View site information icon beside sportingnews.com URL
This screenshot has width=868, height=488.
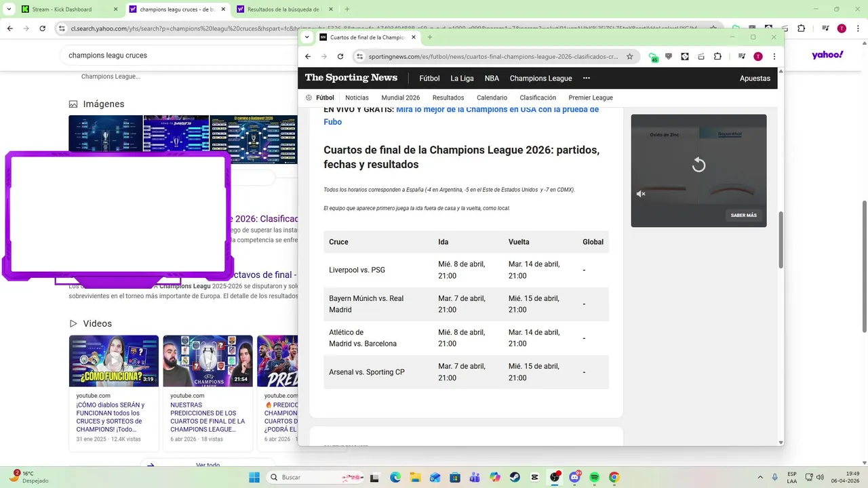[360, 57]
